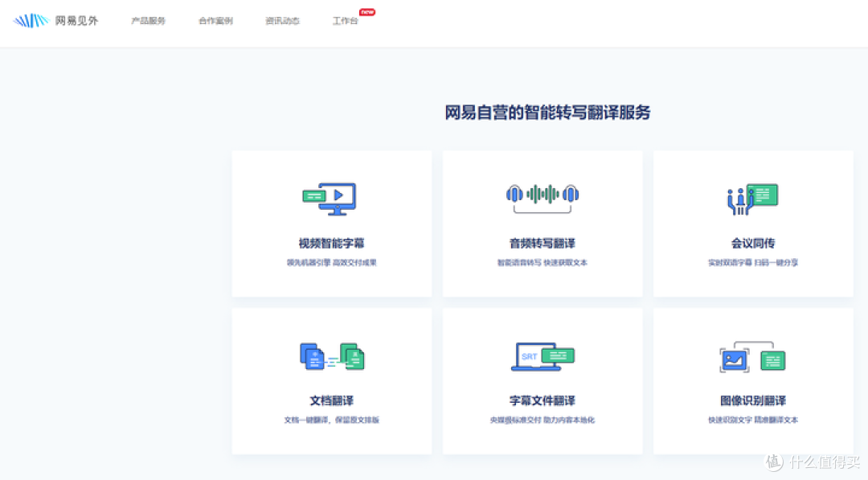This screenshot has width=868, height=480.
Task: Click the 文档一键翻译，保留原文排版 description
Action: (332, 420)
